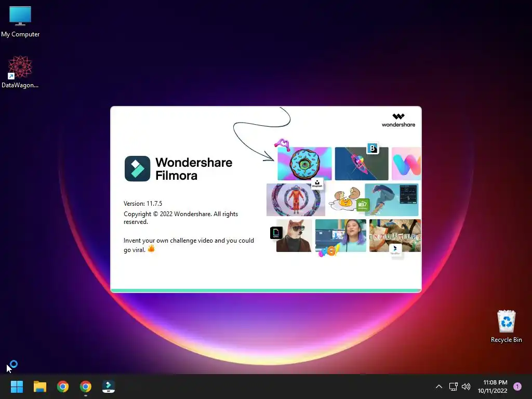Click the dog with sunglasses thumbnail
This screenshot has width=532, height=399.
point(294,235)
